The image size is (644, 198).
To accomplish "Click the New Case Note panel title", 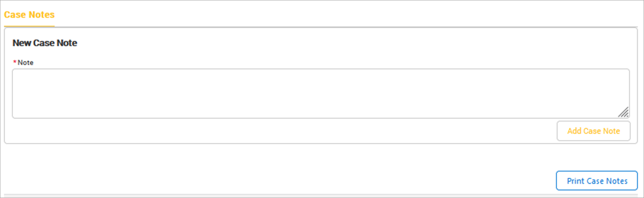I will coord(45,43).
